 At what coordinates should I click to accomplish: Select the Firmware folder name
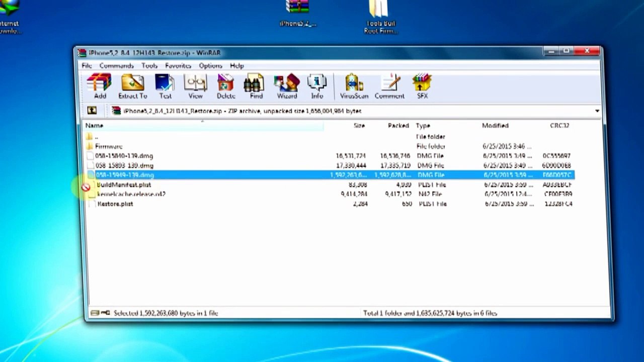point(109,146)
